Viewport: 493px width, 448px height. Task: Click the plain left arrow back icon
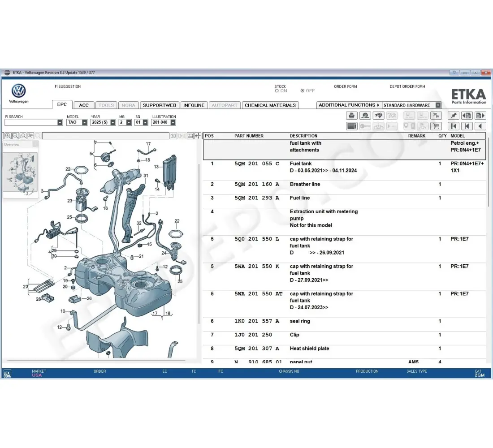(480, 126)
